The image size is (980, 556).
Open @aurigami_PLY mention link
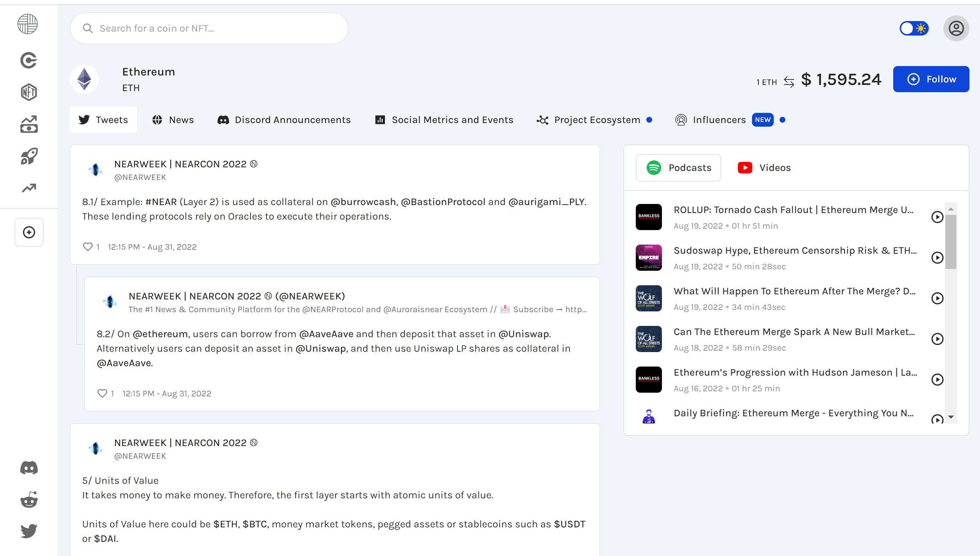tap(547, 202)
